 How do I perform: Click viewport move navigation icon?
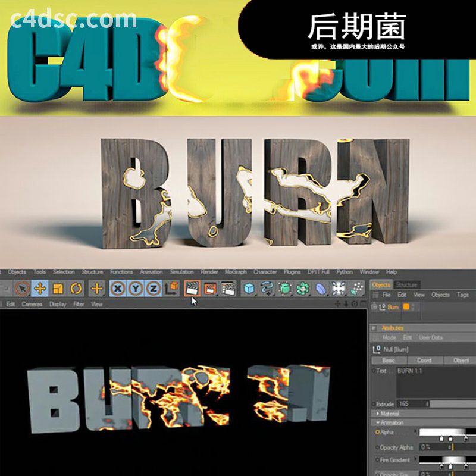337,304
